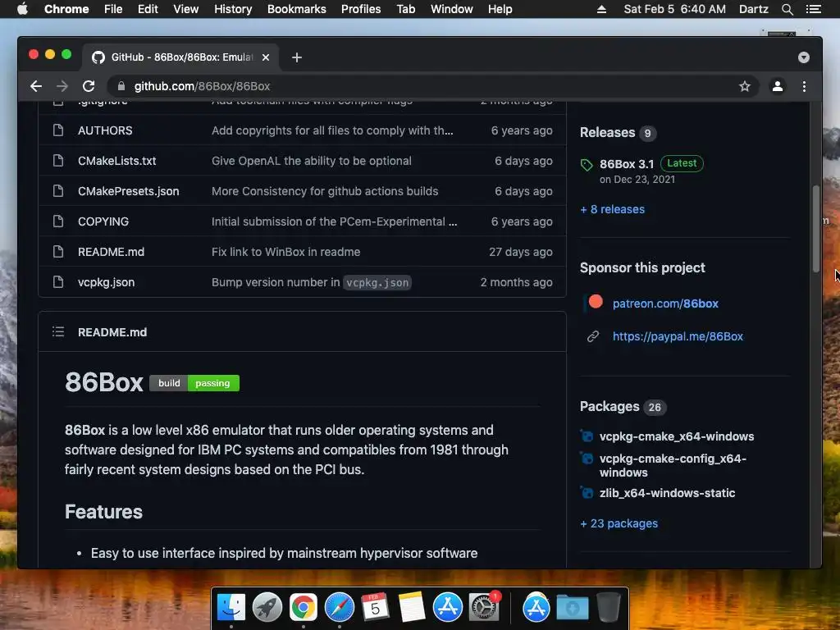
Task: Open the Notes app in Dock
Action: click(412, 608)
